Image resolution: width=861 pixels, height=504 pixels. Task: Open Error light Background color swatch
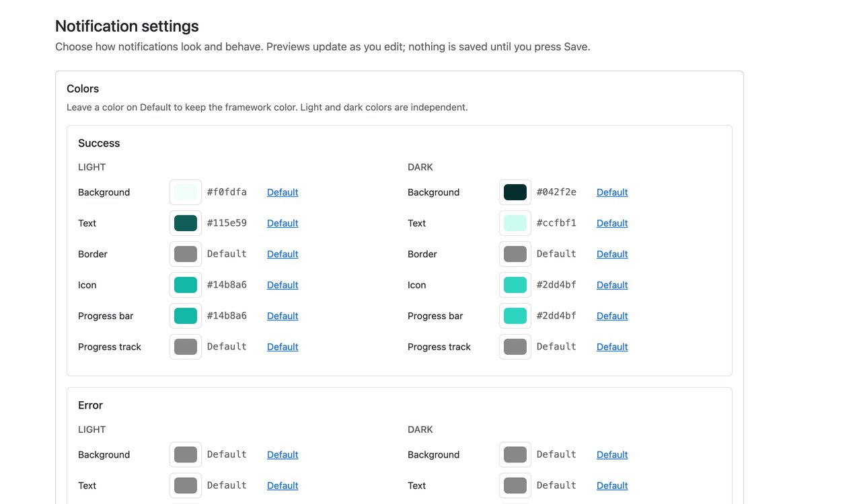(x=186, y=454)
